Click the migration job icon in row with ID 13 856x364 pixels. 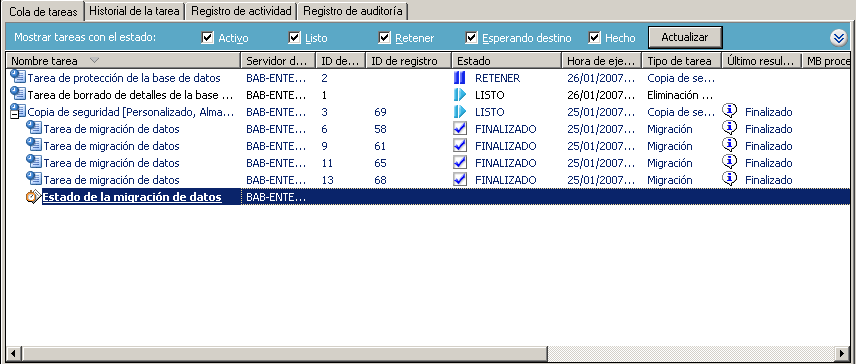point(34,179)
